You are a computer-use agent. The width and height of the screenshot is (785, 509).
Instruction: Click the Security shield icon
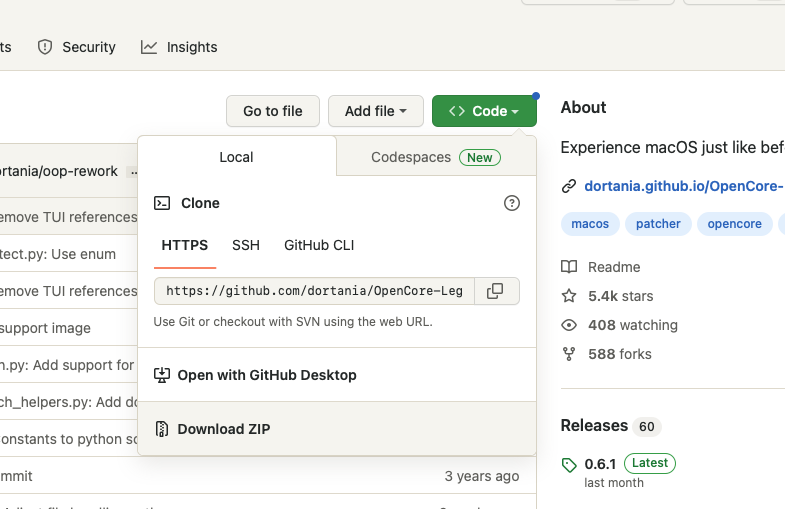pos(45,47)
